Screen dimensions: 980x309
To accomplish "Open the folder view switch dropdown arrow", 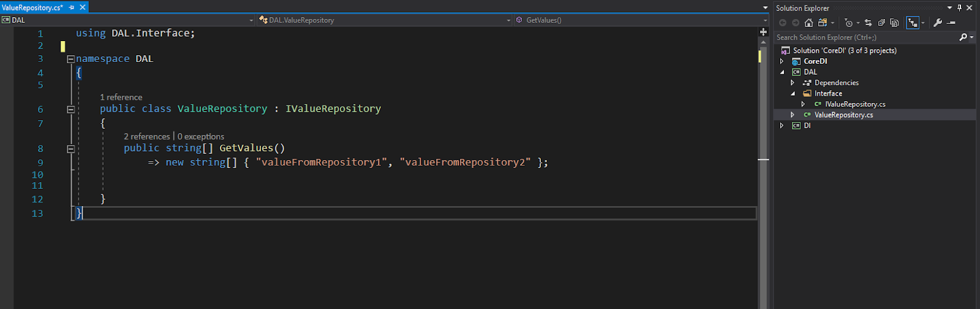I will click(832, 23).
